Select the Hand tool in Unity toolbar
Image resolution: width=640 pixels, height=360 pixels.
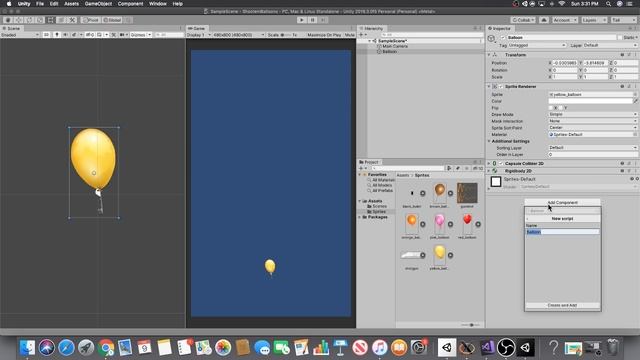click(x=8, y=20)
